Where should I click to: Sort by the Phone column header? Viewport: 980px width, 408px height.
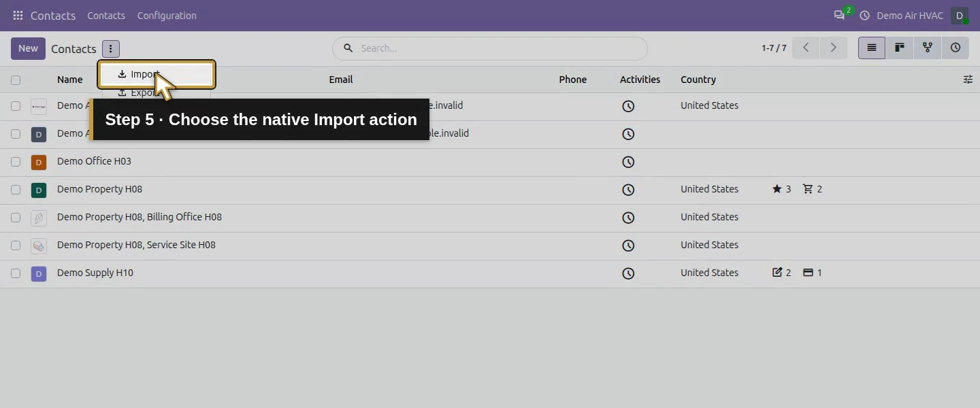[573, 80]
